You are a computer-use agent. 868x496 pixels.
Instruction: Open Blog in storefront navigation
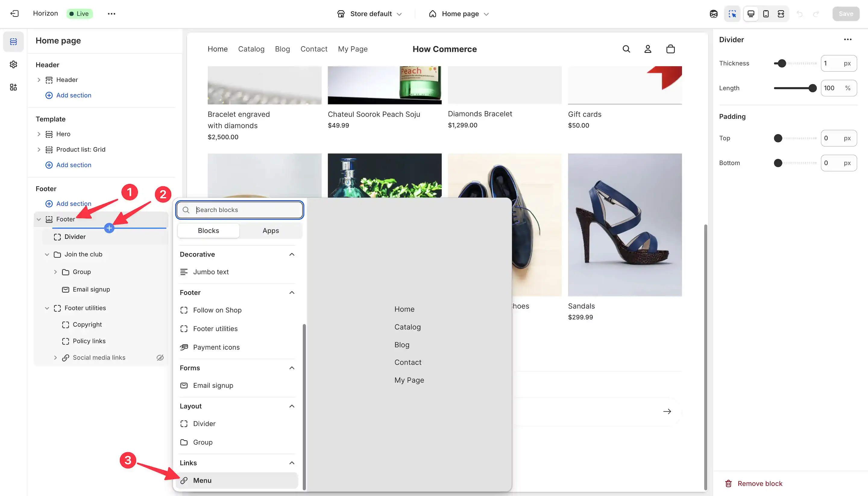coord(282,49)
